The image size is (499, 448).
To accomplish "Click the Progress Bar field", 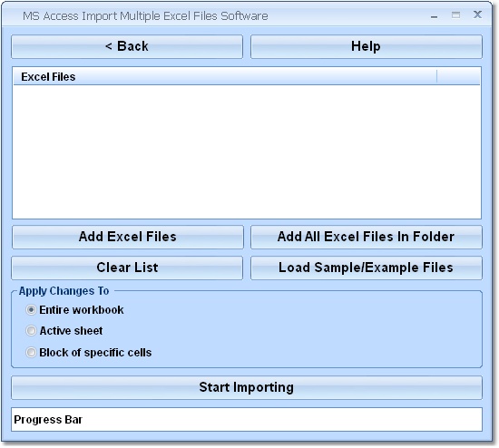I will [x=247, y=419].
